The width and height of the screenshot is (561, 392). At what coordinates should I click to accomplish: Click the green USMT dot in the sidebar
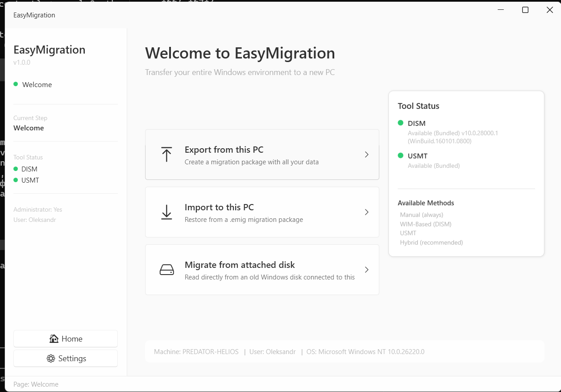pyautogui.click(x=16, y=180)
